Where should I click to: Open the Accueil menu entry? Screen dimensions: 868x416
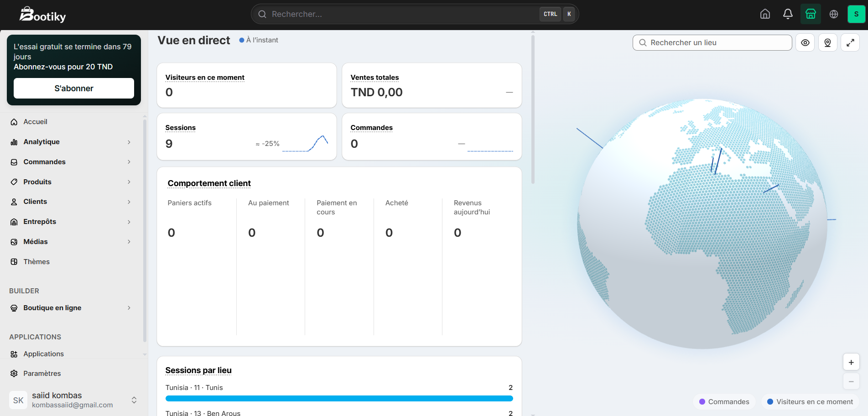35,121
